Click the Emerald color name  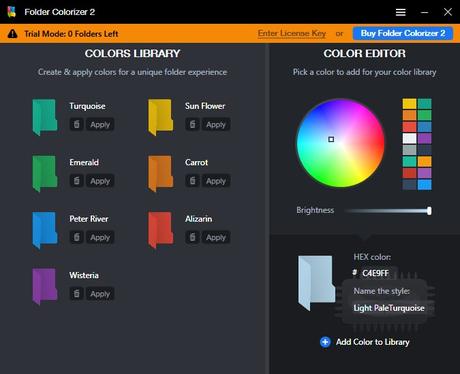coord(84,162)
